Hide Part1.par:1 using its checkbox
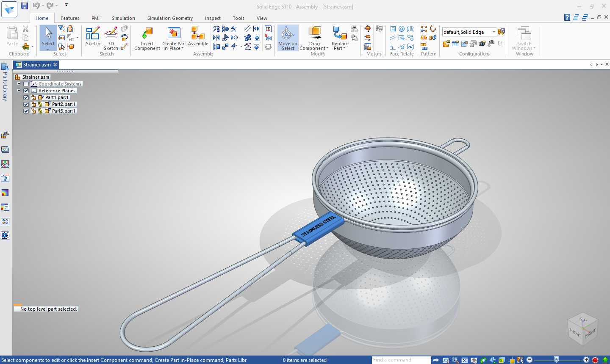The image size is (610, 364). 26,97
